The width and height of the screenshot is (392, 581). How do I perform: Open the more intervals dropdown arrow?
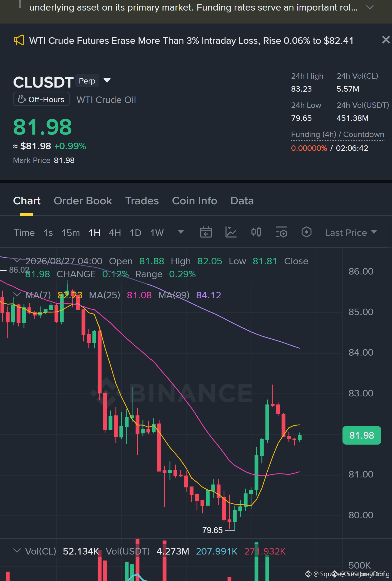pyautogui.click(x=181, y=232)
